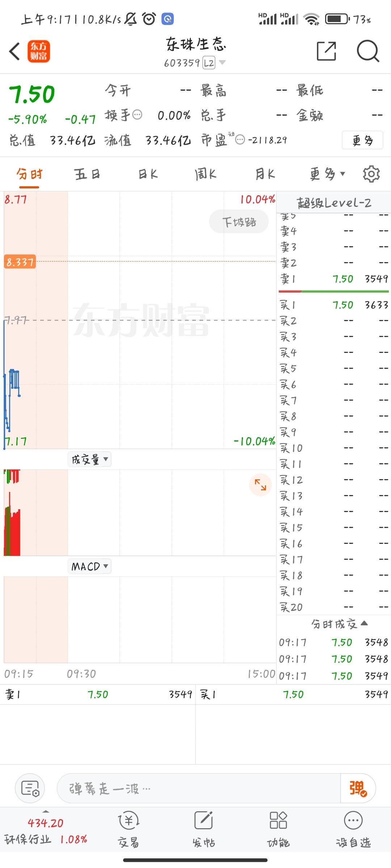This screenshot has height=868, width=391.
Task: Tap the muted bell status icon
Action: (x=131, y=19)
